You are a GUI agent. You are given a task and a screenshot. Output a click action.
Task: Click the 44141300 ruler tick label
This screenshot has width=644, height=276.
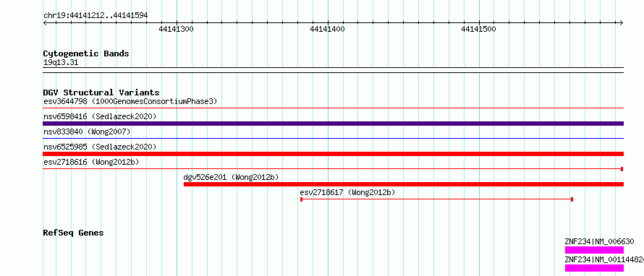point(176,29)
